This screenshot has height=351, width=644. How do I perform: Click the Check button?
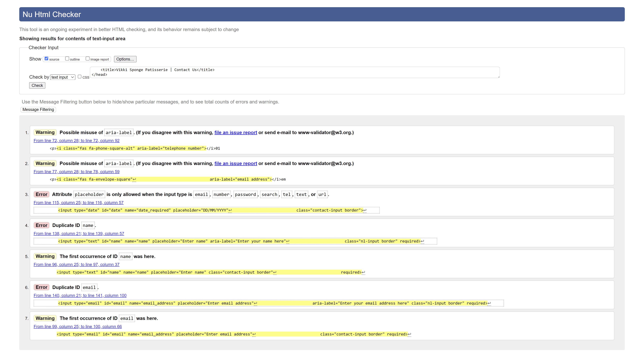[37, 86]
